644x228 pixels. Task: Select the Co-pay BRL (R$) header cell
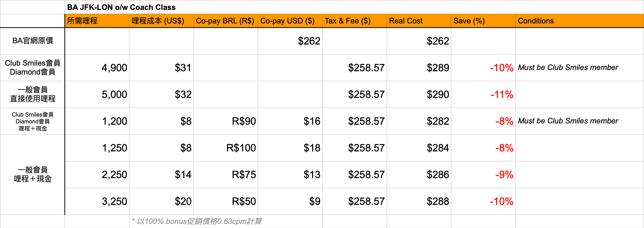point(225,21)
